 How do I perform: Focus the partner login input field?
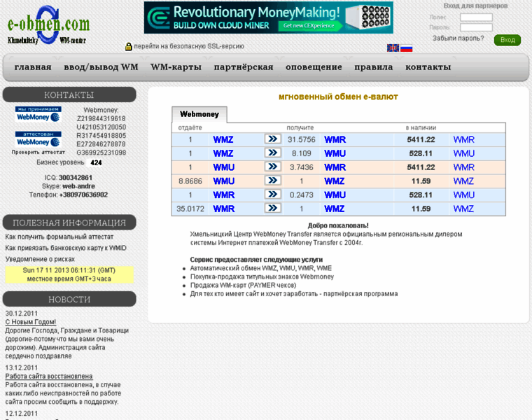(x=476, y=17)
